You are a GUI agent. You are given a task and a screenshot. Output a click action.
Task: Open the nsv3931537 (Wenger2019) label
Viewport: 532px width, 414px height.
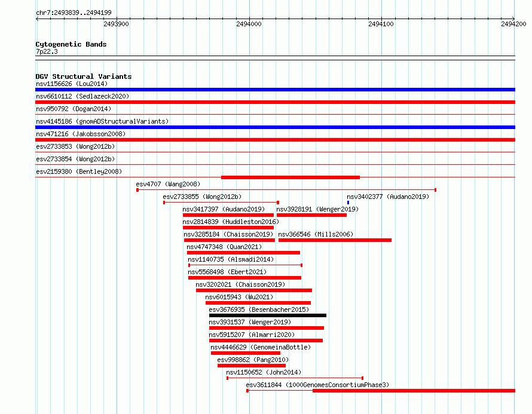pos(250,322)
